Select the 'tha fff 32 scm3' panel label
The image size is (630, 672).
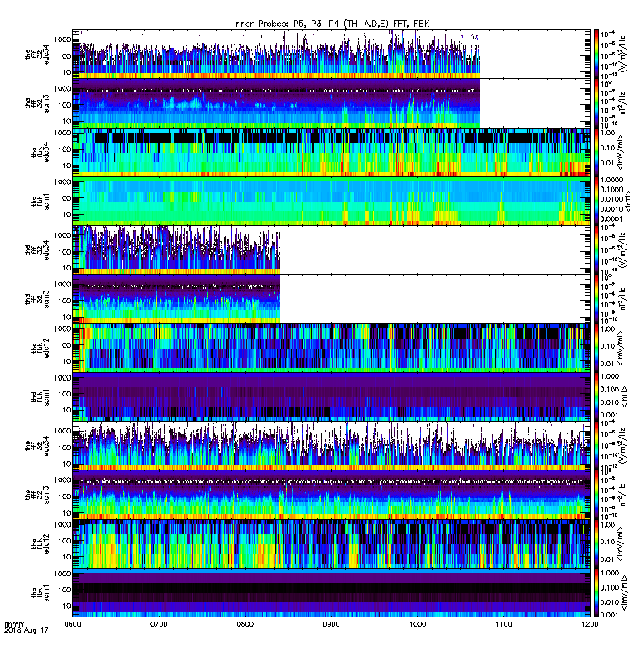pyautogui.click(x=37, y=103)
